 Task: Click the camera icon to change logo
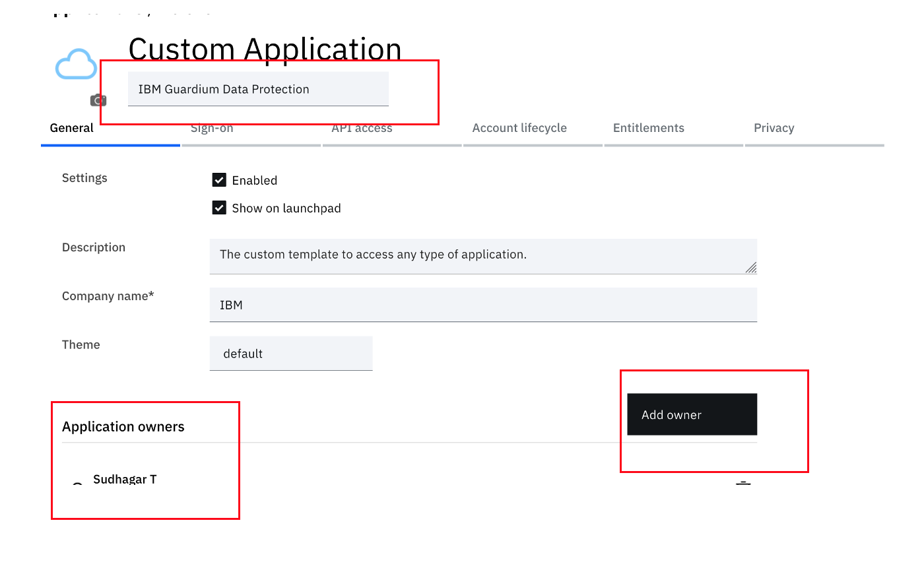click(x=98, y=100)
